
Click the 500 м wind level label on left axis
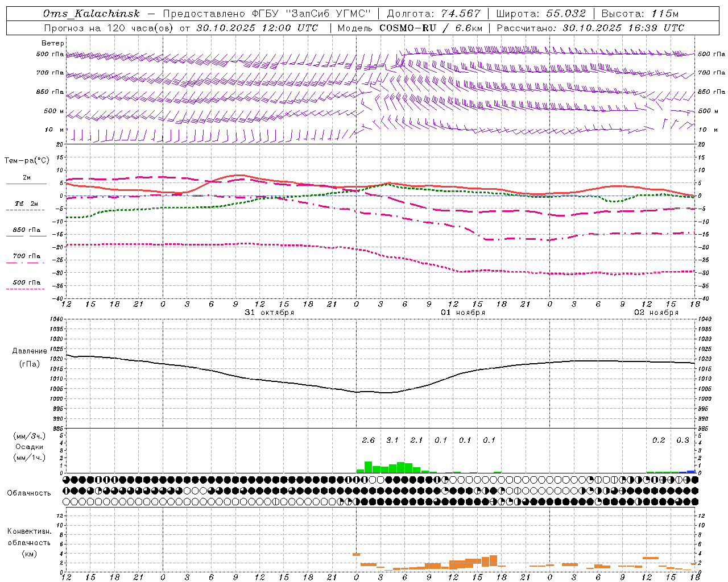pos(54,111)
